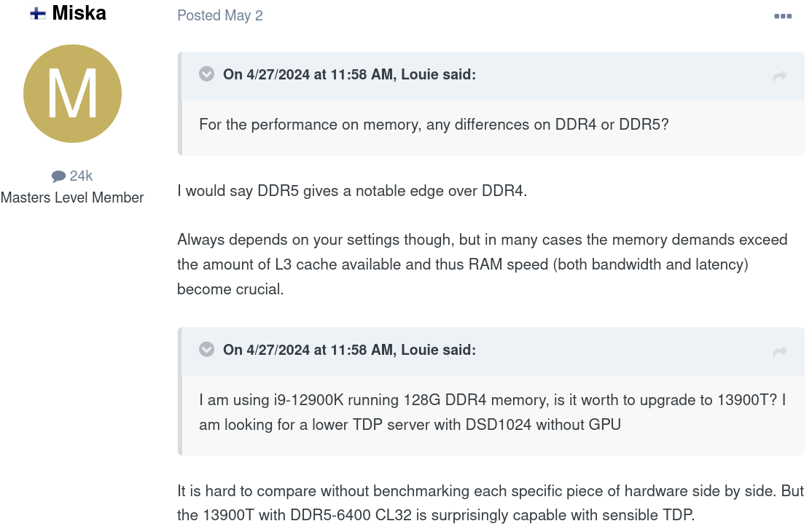Click the quoted DDR4 or DDR5 question text
The height and width of the screenshot is (529, 812).
point(434,125)
